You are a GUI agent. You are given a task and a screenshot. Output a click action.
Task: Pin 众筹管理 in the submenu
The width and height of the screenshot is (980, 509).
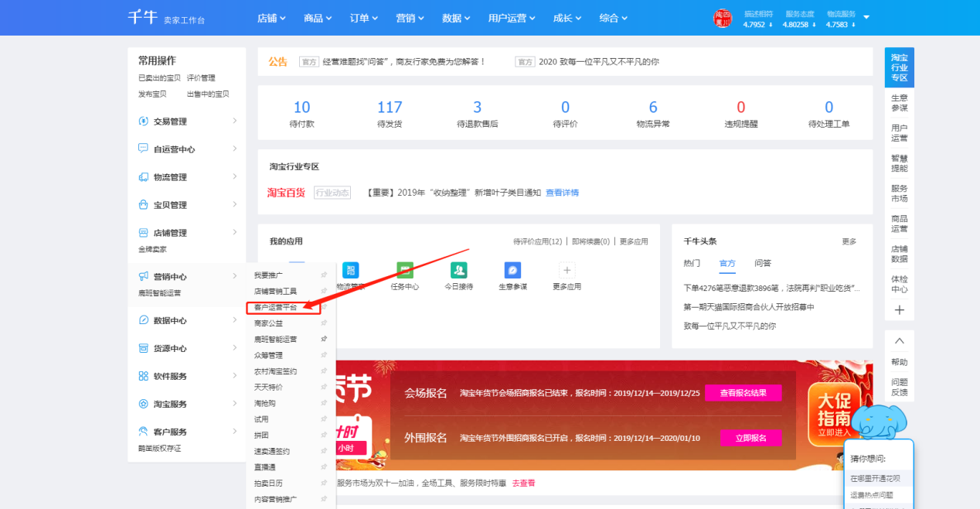[324, 355]
